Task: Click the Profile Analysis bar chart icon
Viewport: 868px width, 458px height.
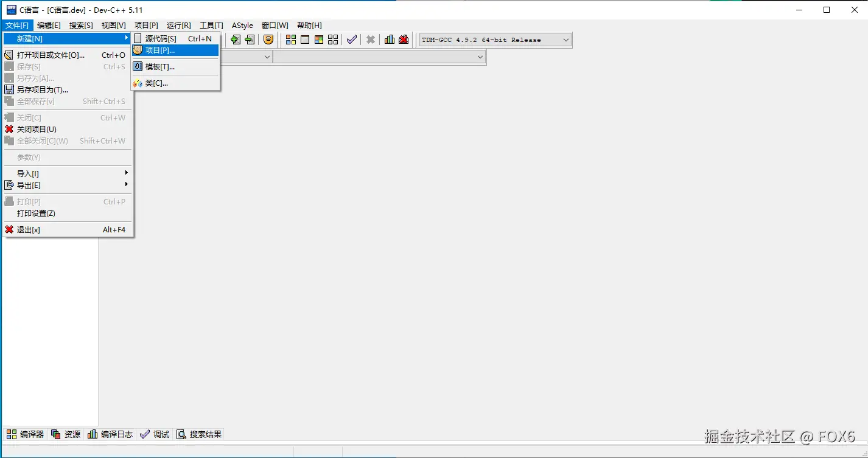Action: pyautogui.click(x=390, y=40)
